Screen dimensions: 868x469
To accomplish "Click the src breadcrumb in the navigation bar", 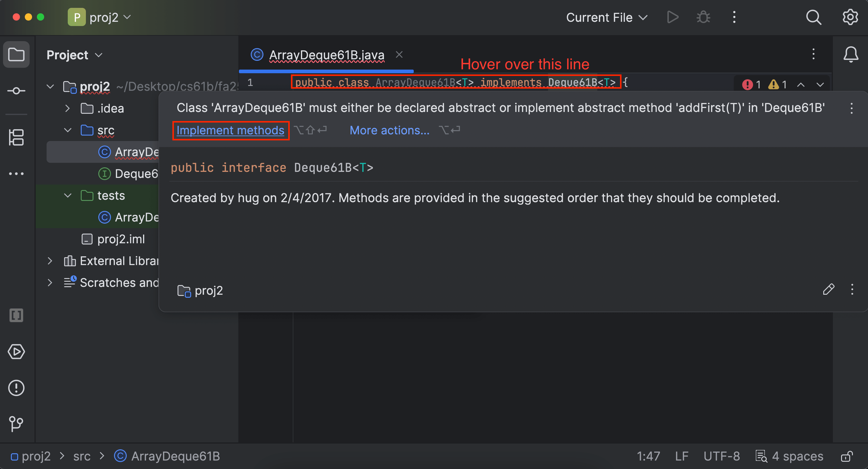I will (82, 456).
